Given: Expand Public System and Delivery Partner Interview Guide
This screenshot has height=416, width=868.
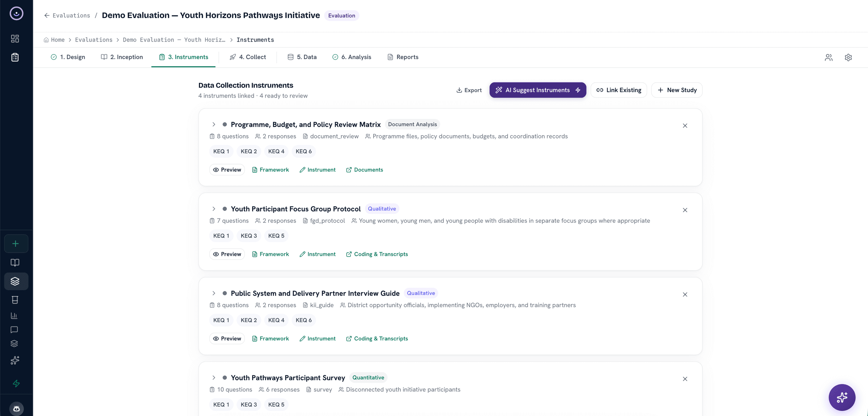Looking at the screenshot, I should coord(214,293).
